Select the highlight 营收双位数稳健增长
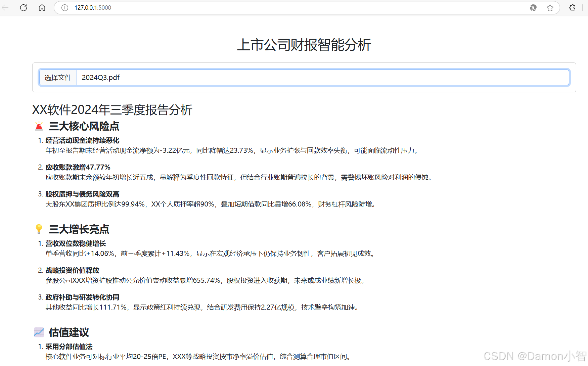 point(75,243)
